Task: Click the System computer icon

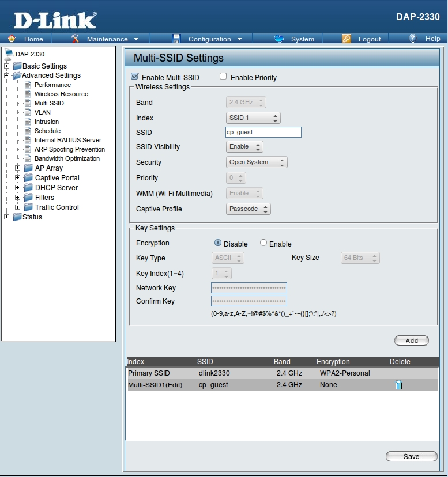Action: click(280, 39)
